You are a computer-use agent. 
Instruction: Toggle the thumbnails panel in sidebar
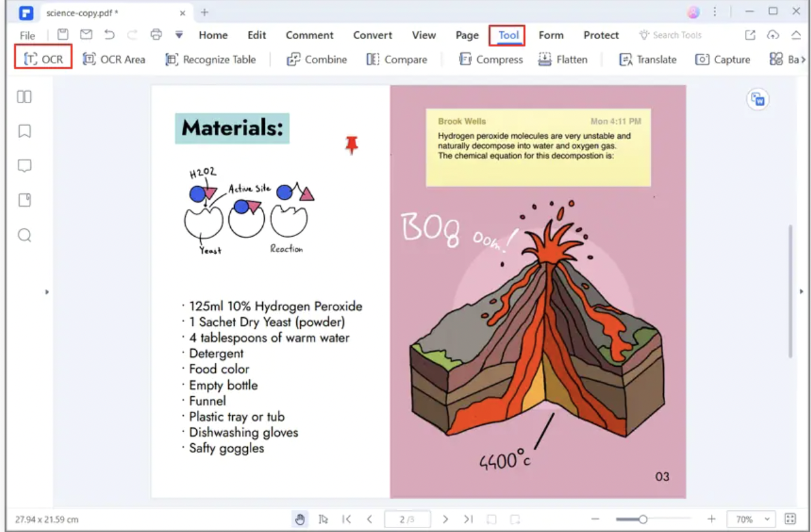click(24, 97)
